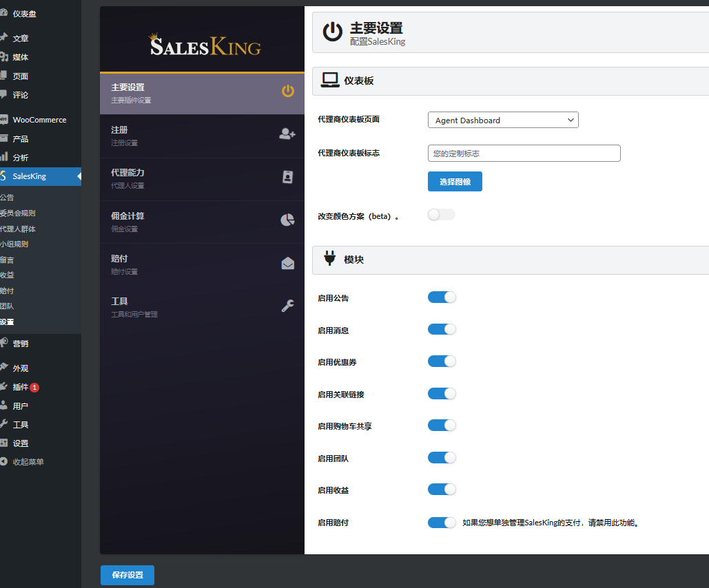Image resolution: width=709 pixels, height=588 pixels.
Task: Toggle 改变颜色方案 (beta) switch
Action: (441, 215)
